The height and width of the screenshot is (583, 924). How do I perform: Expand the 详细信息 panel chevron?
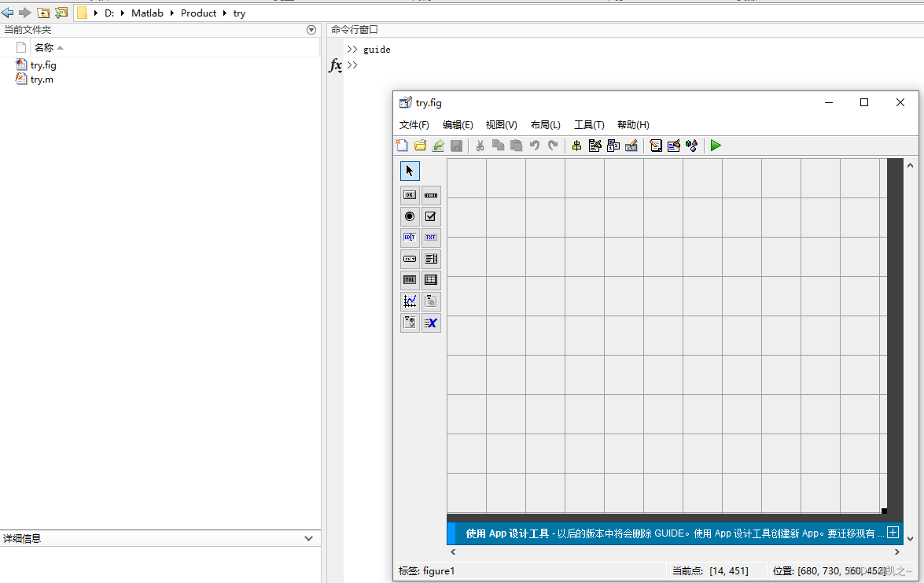point(309,538)
